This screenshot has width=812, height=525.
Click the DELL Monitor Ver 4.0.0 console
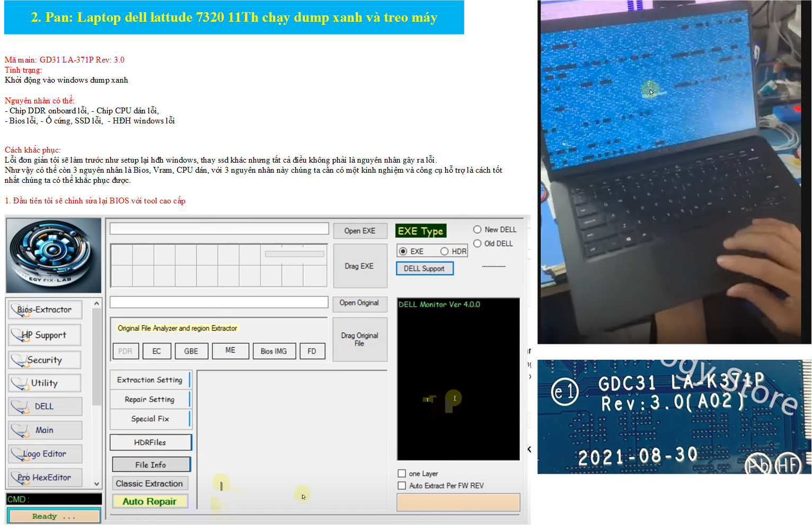pos(458,379)
